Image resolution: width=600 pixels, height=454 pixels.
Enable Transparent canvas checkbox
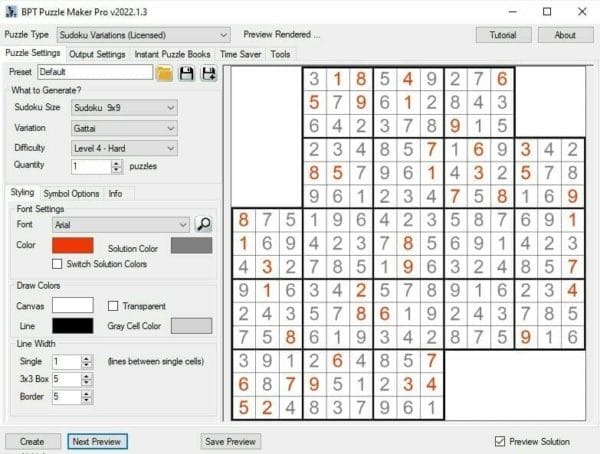tap(113, 306)
